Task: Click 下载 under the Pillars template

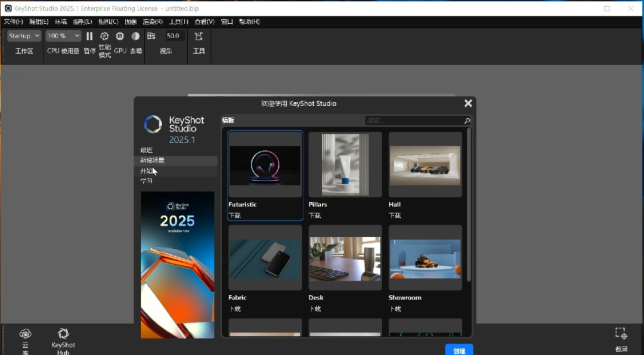Action: [315, 215]
